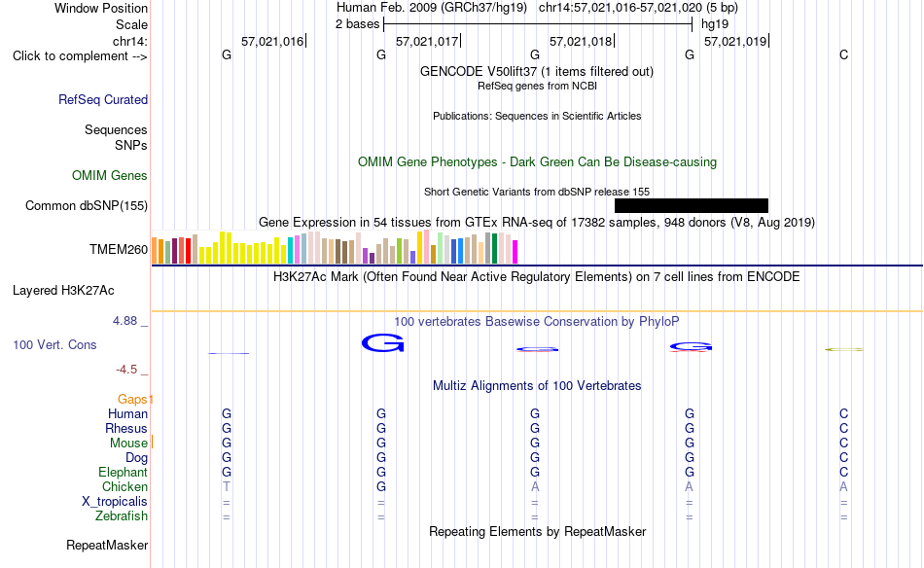Click '100 vertebrates Basewise Conservation by PhyloP' title

click(x=537, y=322)
